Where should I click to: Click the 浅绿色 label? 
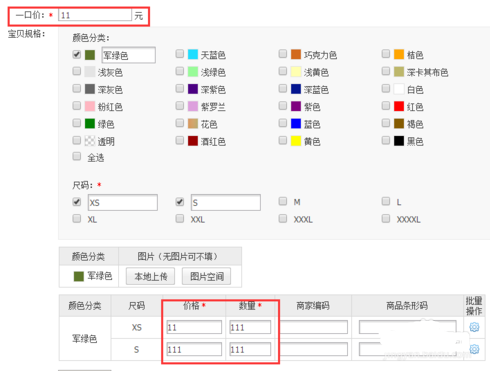tap(213, 72)
